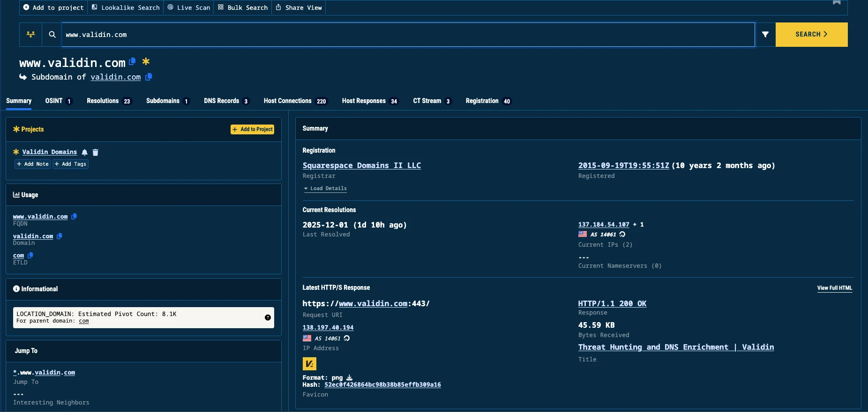
Task: Click Share View
Action: pos(299,7)
